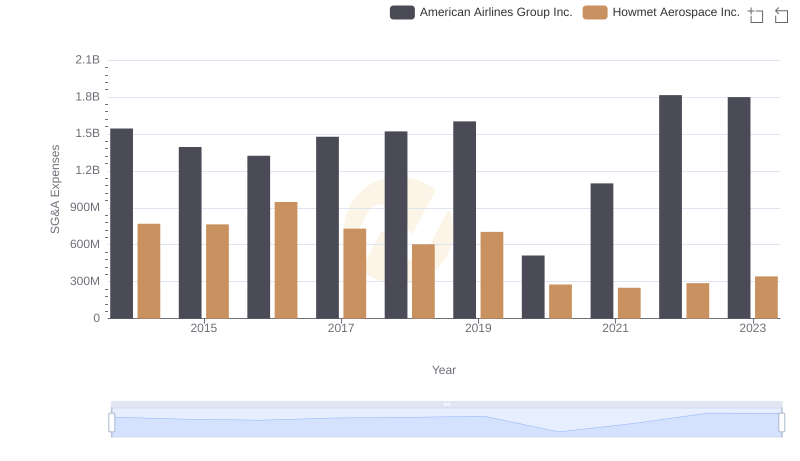800x461 pixels.
Task: Click the 2021 x-axis label
Action: coord(615,328)
